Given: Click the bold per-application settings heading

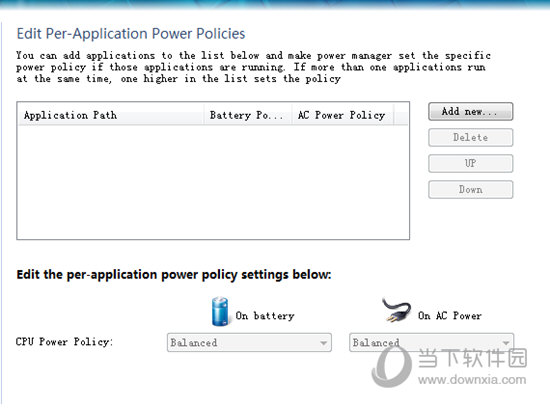Looking at the screenshot, I should 174,274.
